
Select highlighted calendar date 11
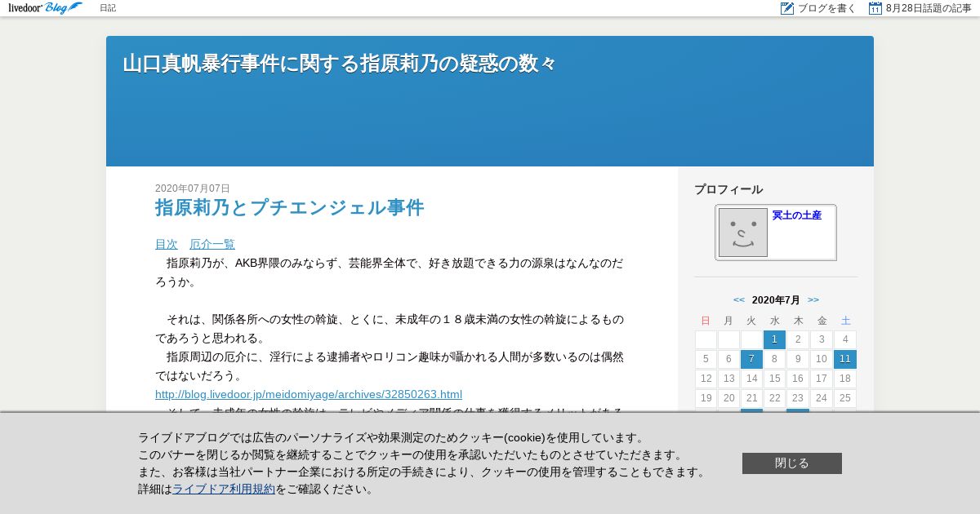click(x=845, y=359)
